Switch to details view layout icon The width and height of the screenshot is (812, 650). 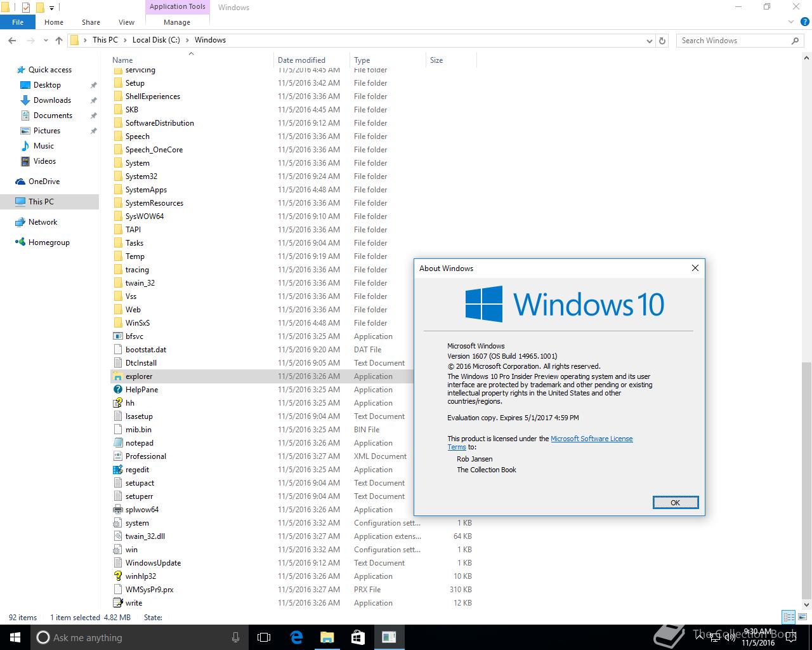click(x=789, y=617)
